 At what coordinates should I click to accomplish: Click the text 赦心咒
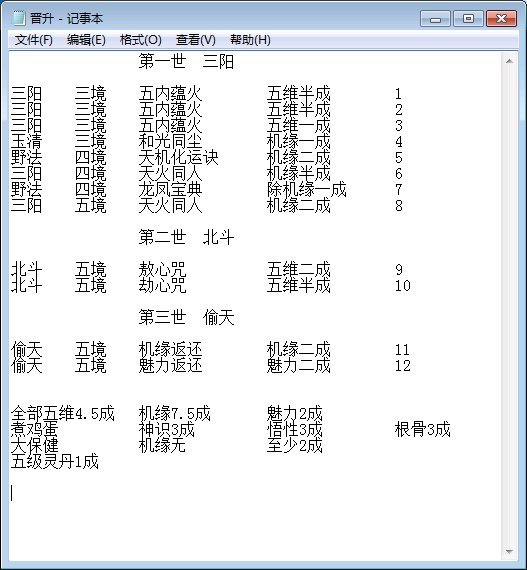pos(162,269)
